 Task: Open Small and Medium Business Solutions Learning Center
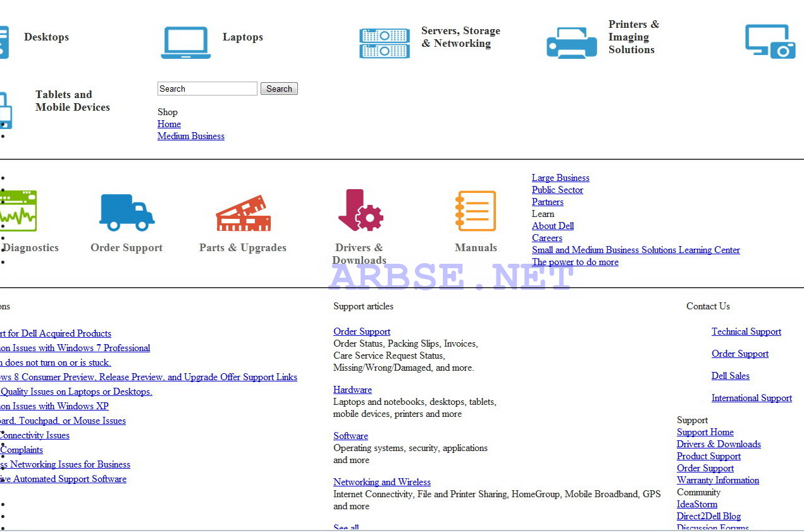(x=636, y=250)
